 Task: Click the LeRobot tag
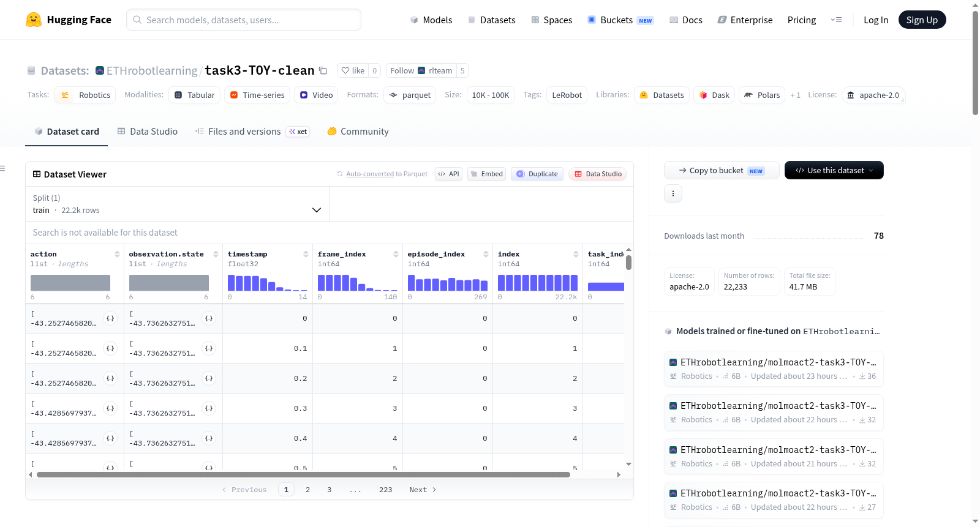click(567, 95)
